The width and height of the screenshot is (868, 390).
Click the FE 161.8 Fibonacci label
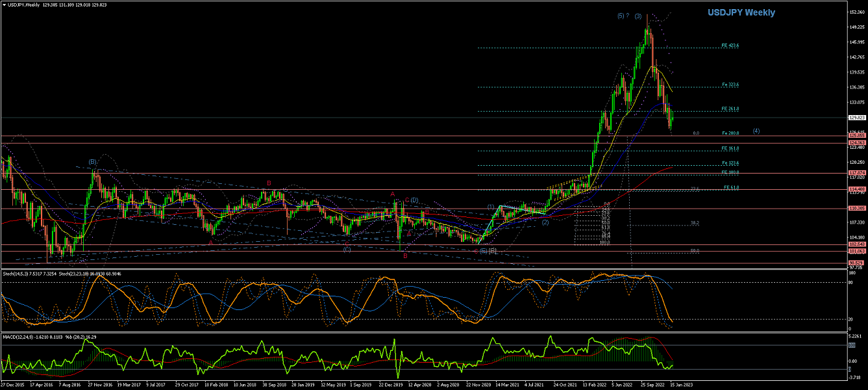click(x=730, y=148)
